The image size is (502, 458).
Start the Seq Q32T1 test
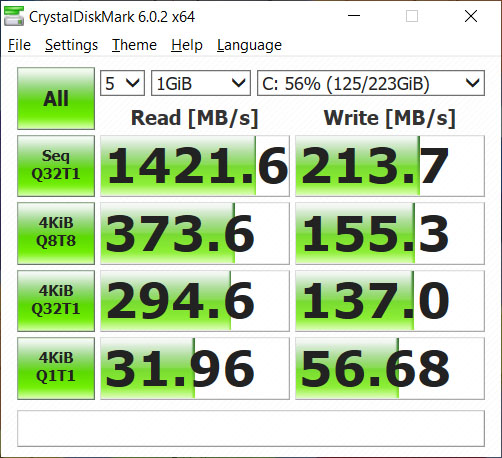point(56,166)
